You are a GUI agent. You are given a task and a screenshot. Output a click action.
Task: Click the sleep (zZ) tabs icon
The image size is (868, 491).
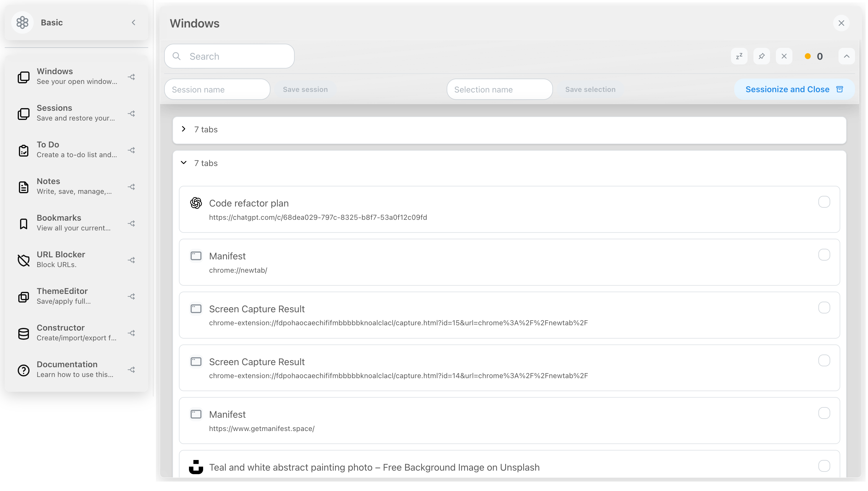pyautogui.click(x=739, y=56)
